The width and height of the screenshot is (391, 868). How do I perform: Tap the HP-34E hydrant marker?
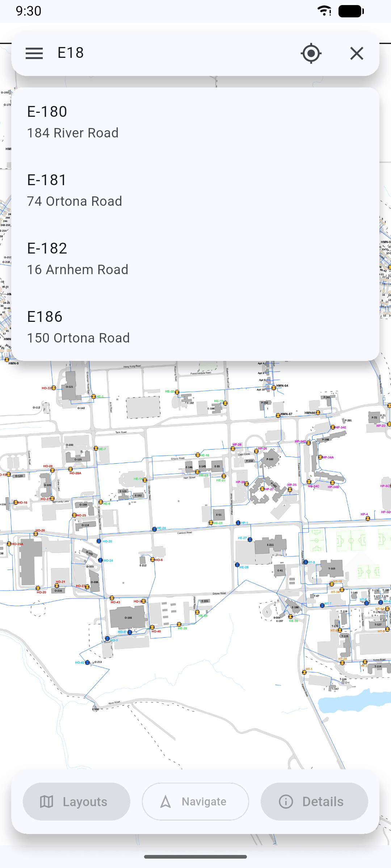333,427
